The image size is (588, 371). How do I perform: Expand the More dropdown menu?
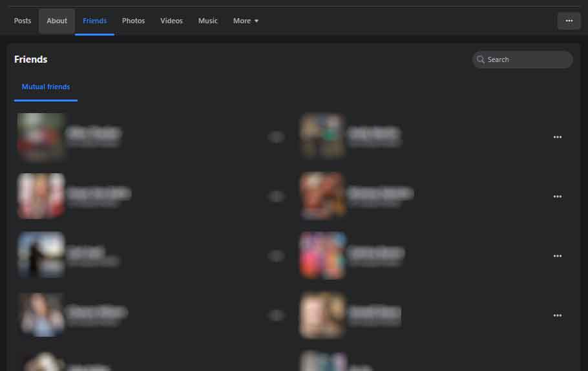point(246,21)
